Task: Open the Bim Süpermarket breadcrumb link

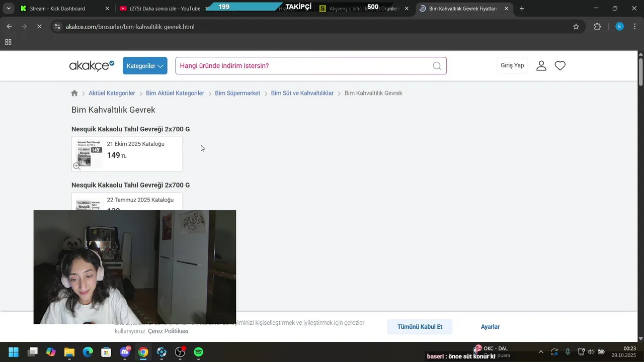Action: point(237,93)
